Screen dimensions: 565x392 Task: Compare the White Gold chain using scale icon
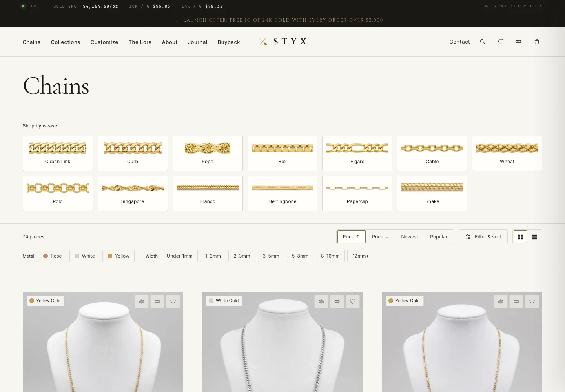pyautogui.click(x=321, y=301)
